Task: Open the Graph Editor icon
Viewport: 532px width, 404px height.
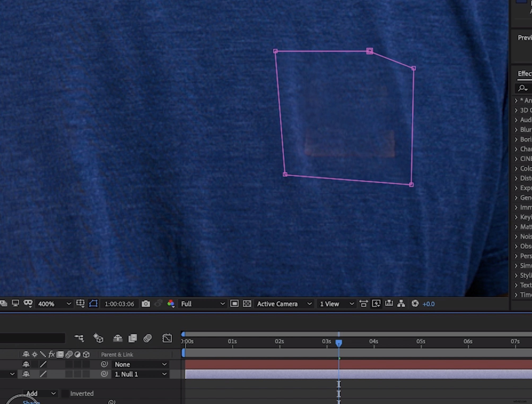Action: pyautogui.click(x=167, y=338)
